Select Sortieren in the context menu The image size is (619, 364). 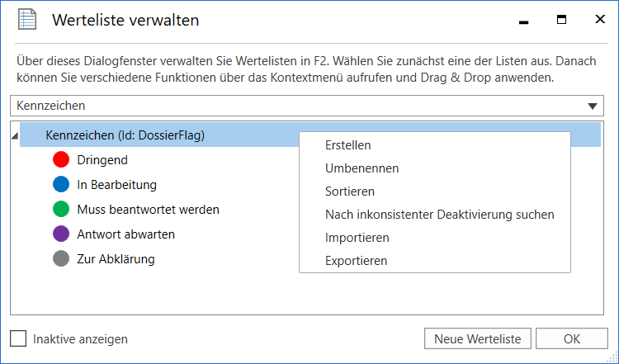350,191
